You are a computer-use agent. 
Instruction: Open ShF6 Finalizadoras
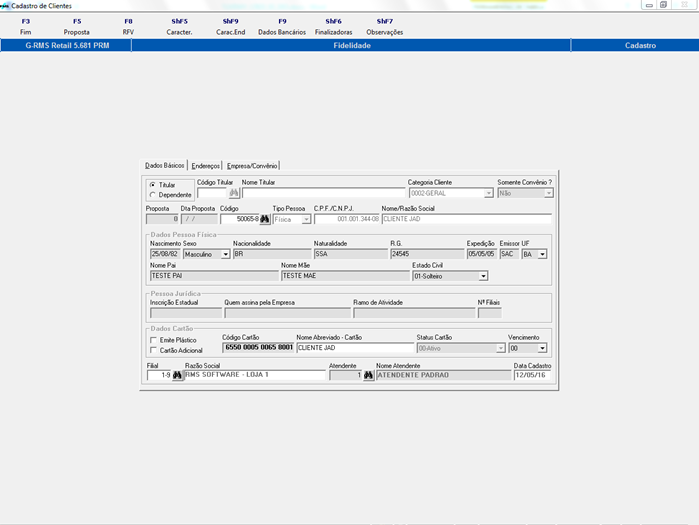333,27
